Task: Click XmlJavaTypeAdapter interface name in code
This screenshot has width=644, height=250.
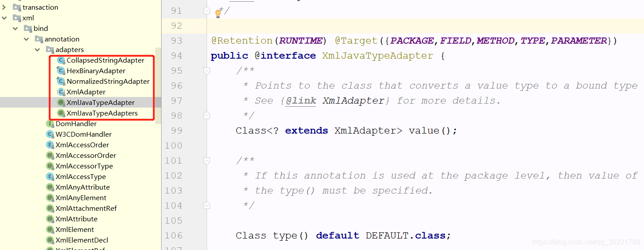Action: click(377, 56)
